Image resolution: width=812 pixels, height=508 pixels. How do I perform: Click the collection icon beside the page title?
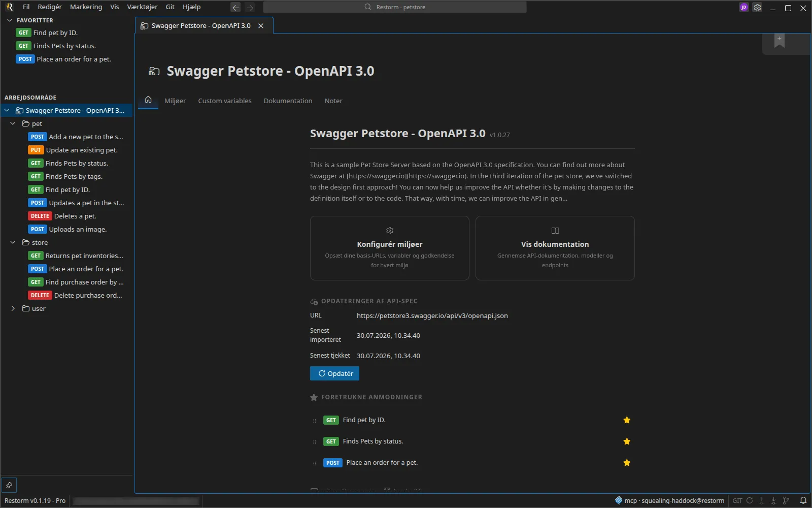pos(154,71)
